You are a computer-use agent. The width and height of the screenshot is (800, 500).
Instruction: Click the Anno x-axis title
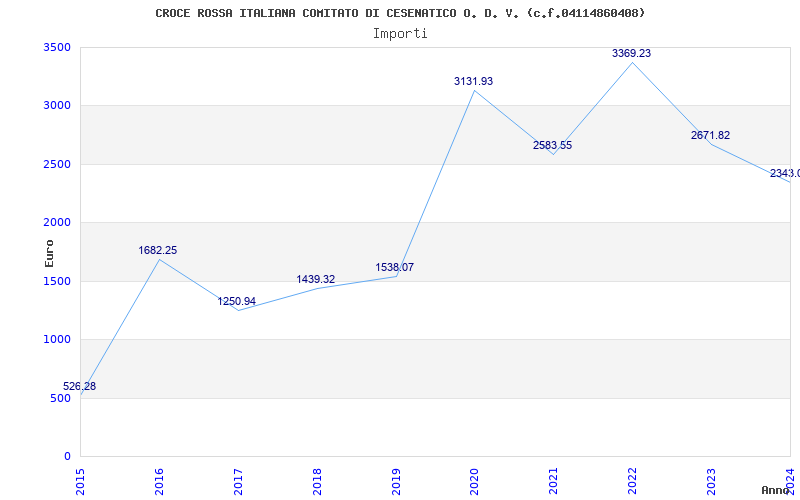click(775, 490)
